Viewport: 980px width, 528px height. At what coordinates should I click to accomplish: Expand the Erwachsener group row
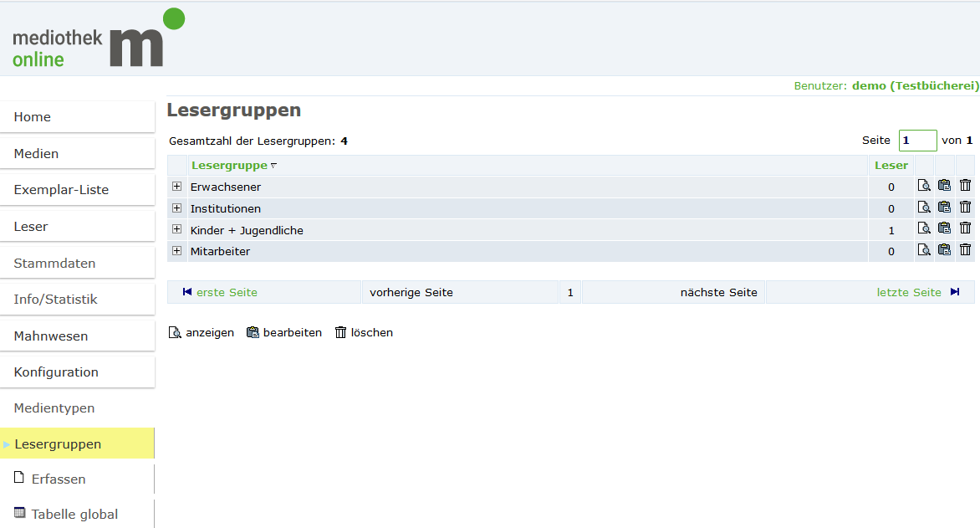click(176, 187)
